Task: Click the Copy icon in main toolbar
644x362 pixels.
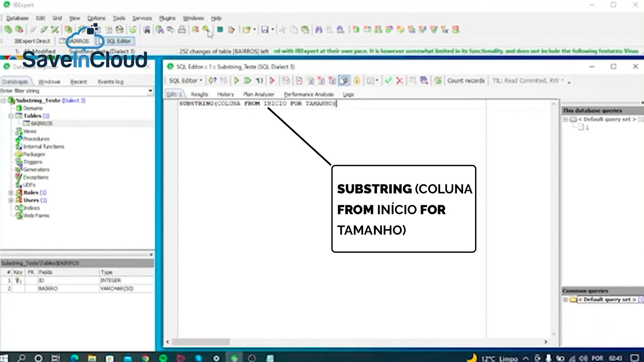Action: 294,29
